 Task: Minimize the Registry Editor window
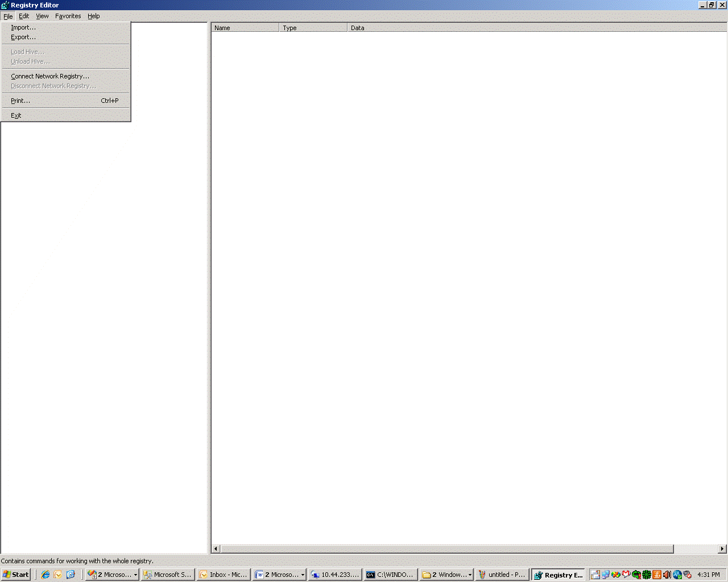[702, 5]
